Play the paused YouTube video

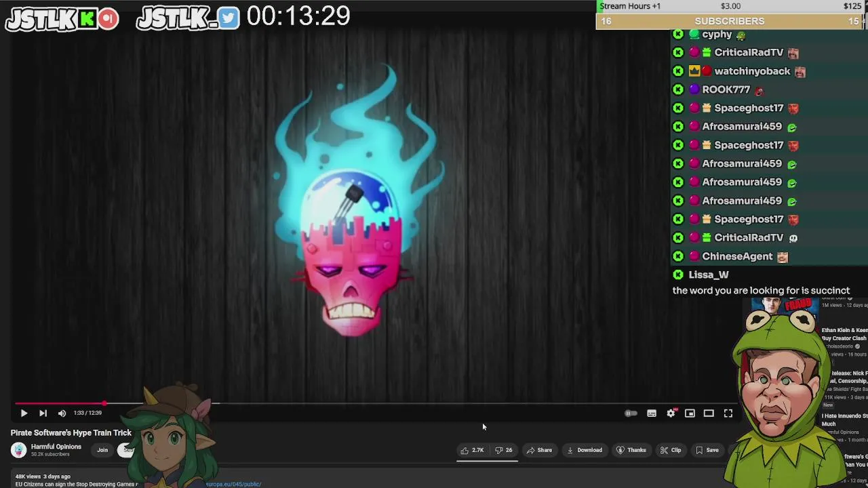point(24,413)
